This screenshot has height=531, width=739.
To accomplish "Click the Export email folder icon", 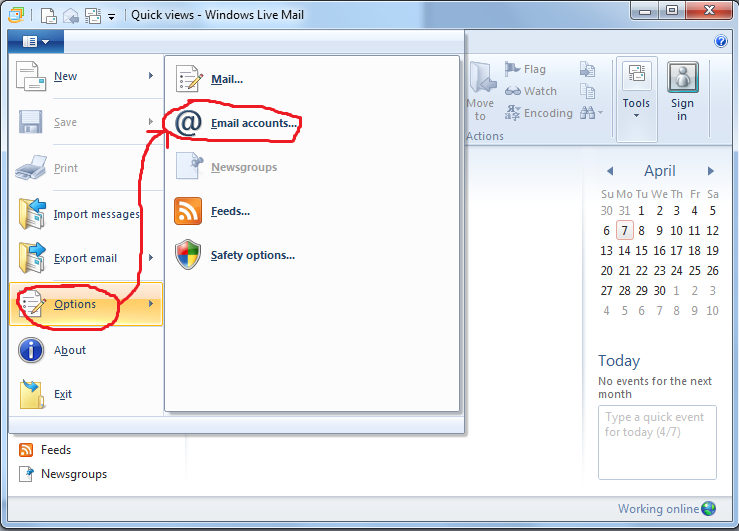I will 32,258.
